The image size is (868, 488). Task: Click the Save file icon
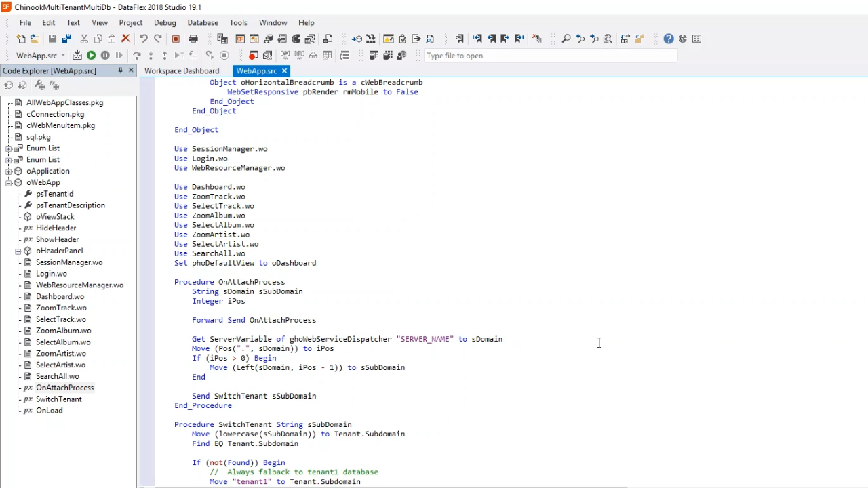click(x=52, y=39)
